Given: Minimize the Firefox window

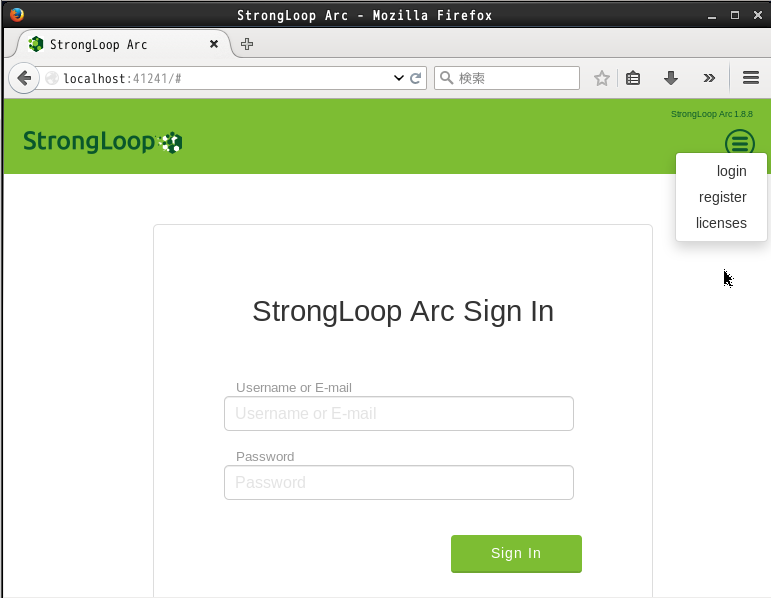Looking at the screenshot, I should pyautogui.click(x=712, y=16).
